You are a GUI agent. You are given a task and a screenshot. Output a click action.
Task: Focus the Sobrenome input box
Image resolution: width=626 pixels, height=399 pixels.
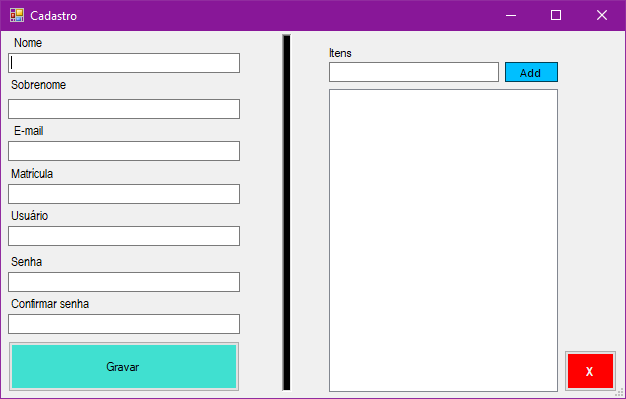point(124,109)
